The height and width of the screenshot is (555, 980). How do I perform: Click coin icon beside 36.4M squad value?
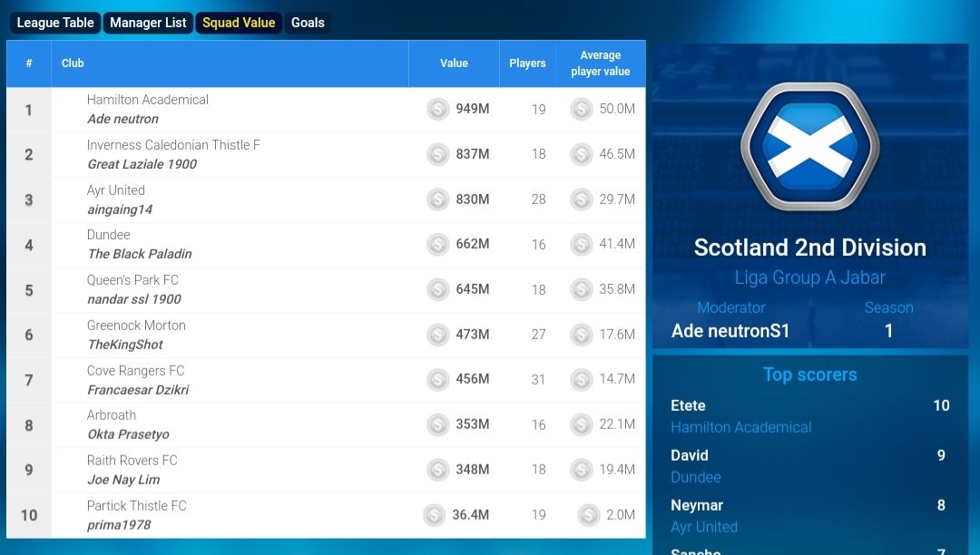point(435,515)
